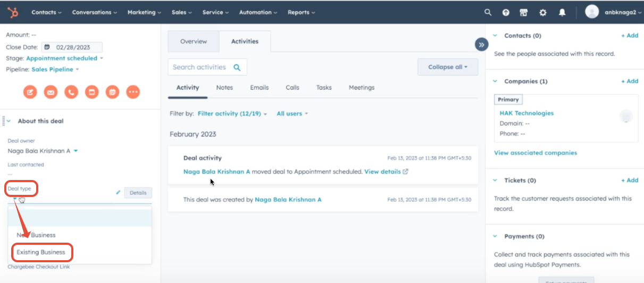Image resolution: width=644 pixels, height=283 pixels.
Task: Open the Notes activity tab
Action: [x=224, y=88]
